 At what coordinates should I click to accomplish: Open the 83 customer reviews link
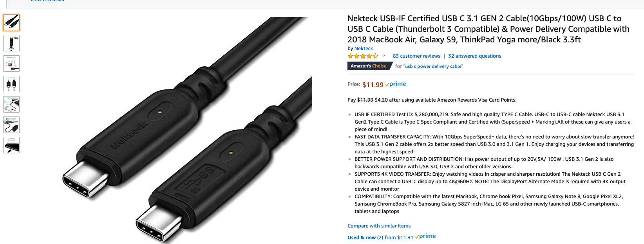tap(416, 56)
